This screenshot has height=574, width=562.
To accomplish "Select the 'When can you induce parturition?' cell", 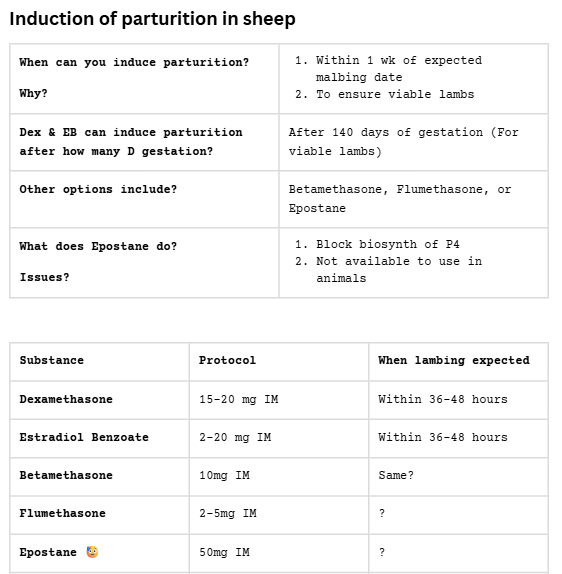I will coord(144,78).
